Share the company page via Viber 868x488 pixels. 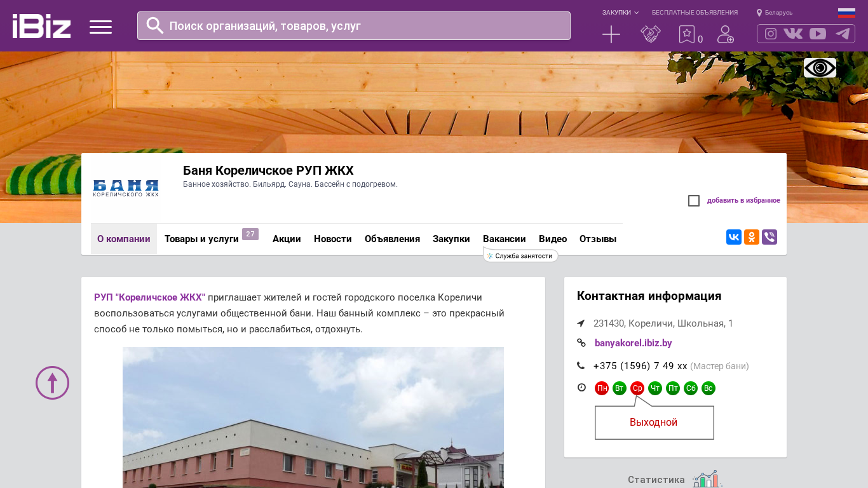pyautogui.click(x=770, y=237)
